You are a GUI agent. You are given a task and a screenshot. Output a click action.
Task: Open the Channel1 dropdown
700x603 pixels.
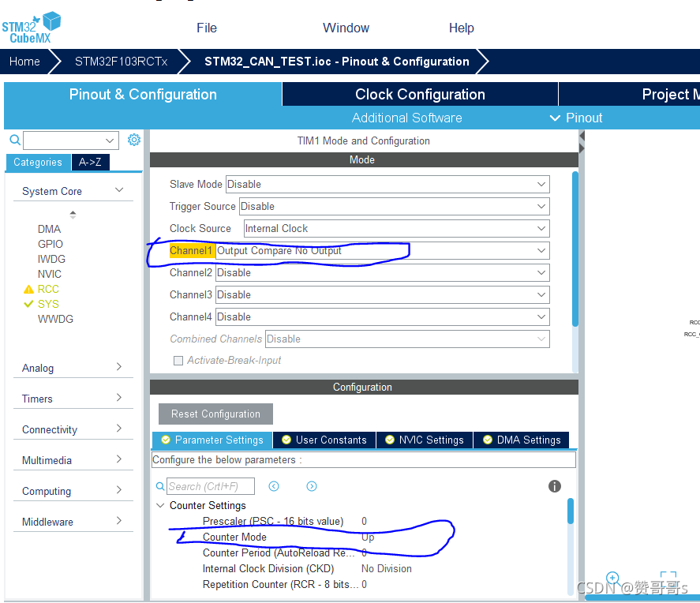click(x=382, y=250)
